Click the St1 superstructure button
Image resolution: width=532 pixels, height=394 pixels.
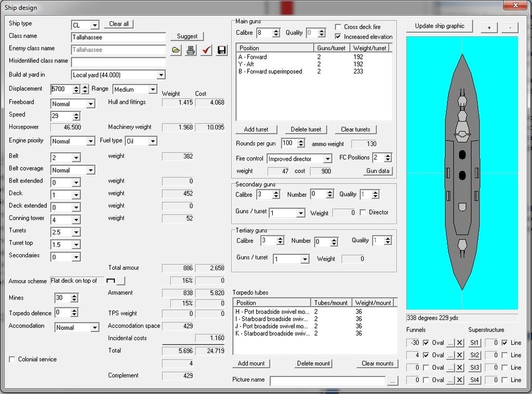click(x=474, y=343)
